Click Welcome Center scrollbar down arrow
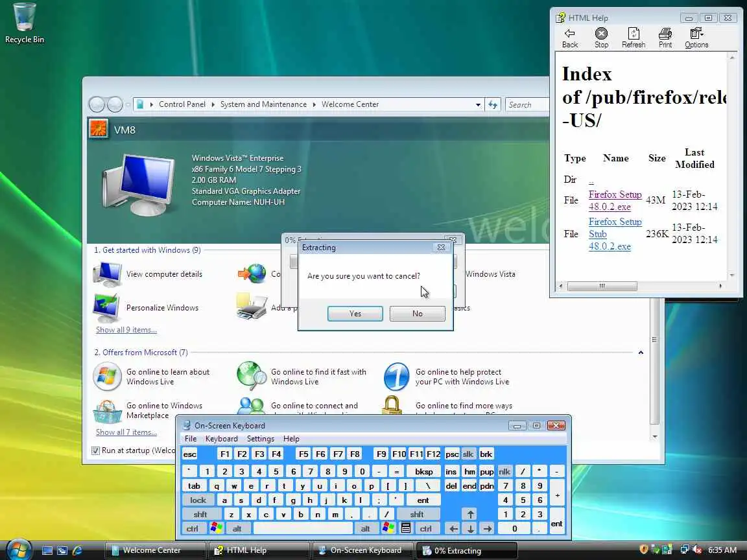747x560 pixels. (654, 436)
